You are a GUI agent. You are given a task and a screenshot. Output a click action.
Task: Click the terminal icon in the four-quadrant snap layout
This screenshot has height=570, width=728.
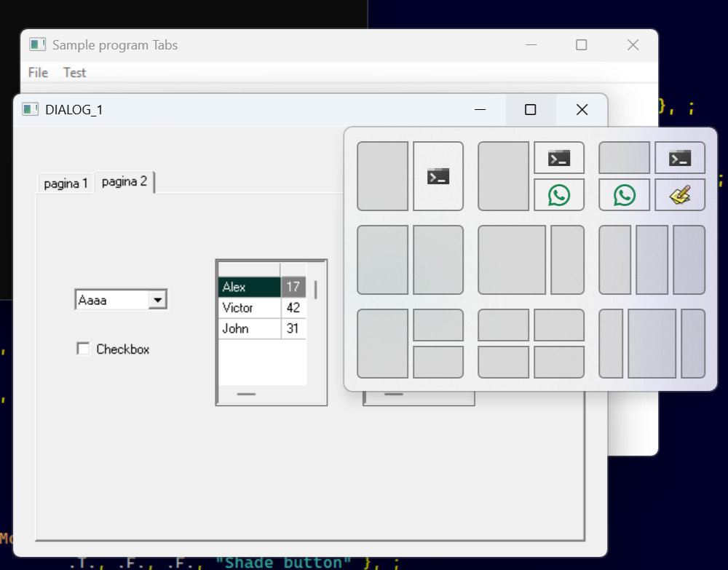click(680, 158)
